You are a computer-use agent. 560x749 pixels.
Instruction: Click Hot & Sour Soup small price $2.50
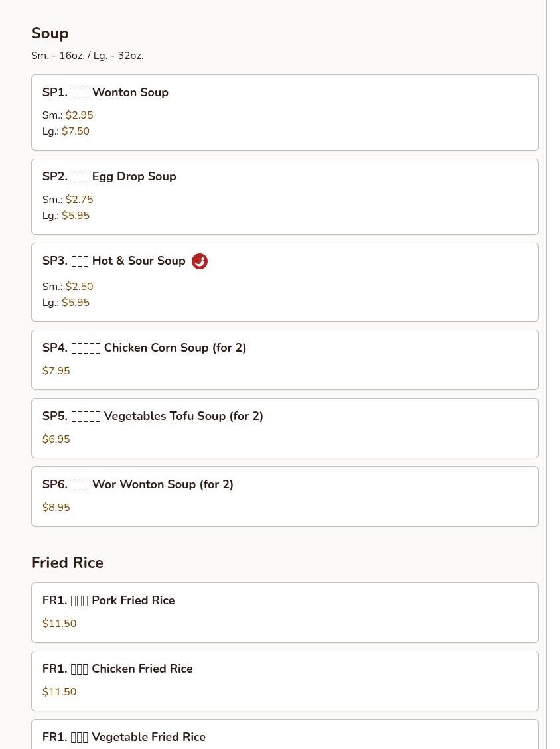tap(80, 286)
